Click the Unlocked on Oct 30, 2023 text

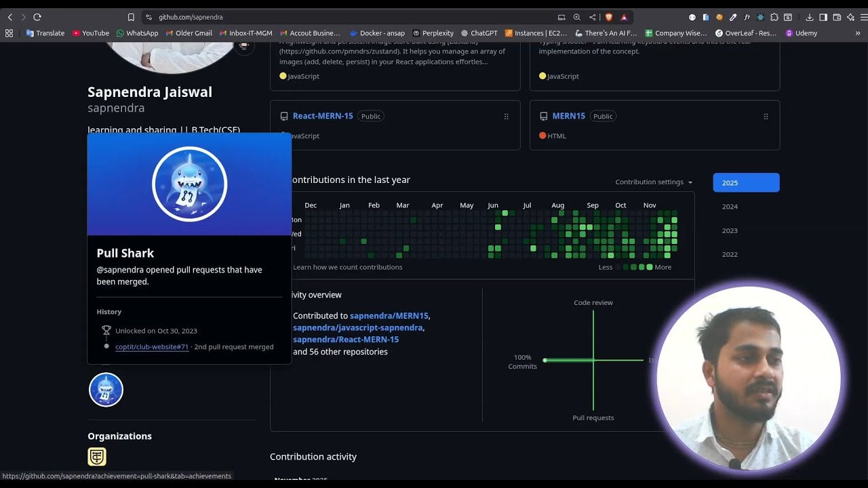156,331
